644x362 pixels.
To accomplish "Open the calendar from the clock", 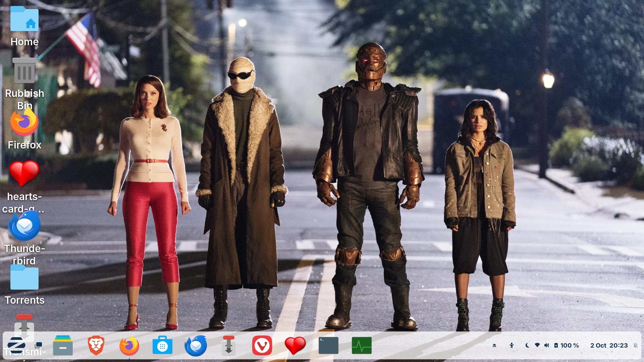I will tap(609, 346).
